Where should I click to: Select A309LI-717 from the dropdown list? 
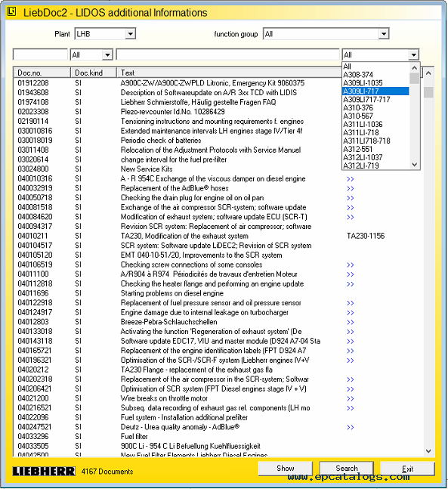click(x=375, y=91)
